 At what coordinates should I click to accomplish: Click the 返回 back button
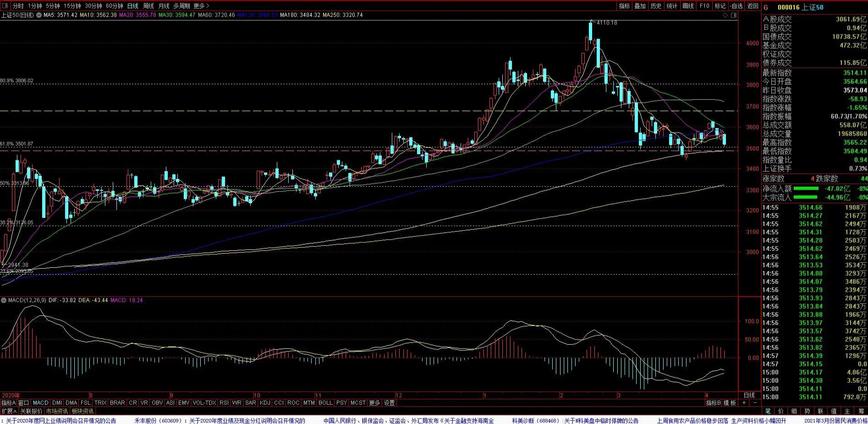point(753,6)
